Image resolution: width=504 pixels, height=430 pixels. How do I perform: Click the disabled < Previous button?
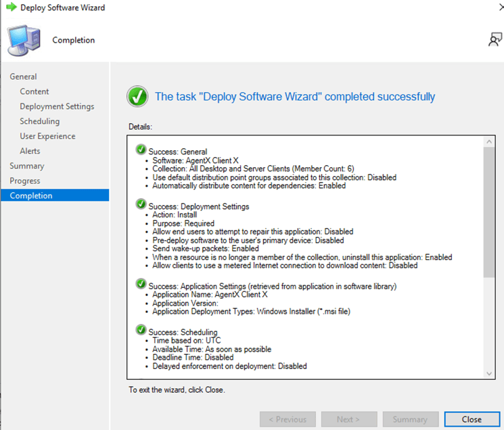point(288,419)
